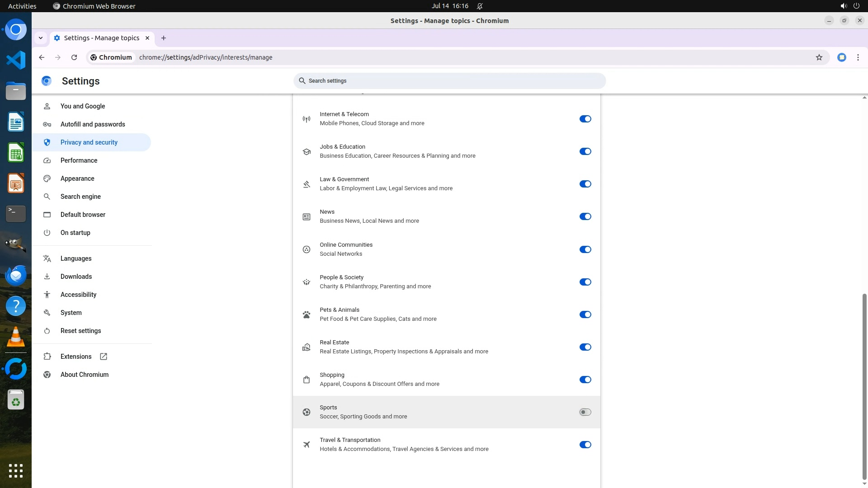Open About Chromium page
The image size is (868, 488).
click(x=85, y=375)
